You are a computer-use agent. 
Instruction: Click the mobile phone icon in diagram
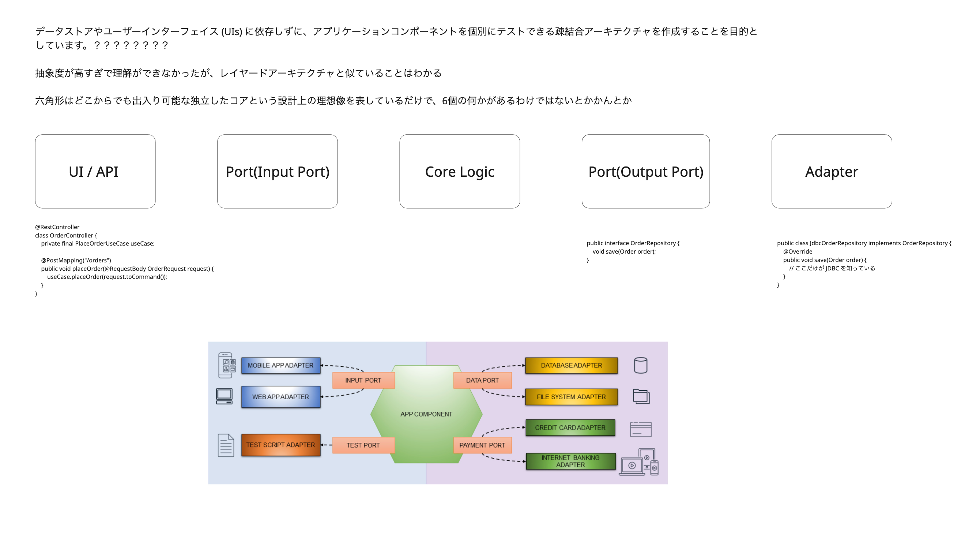(x=226, y=365)
